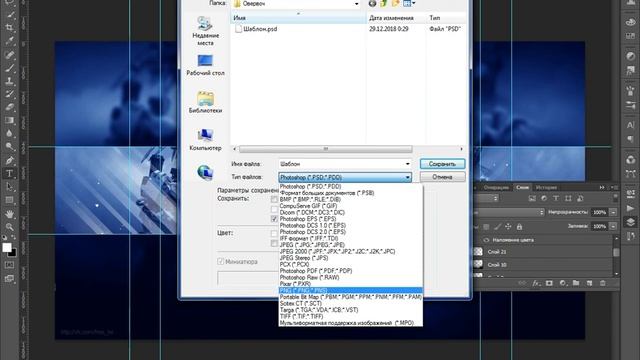The width and height of the screenshot is (640, 360).
Task: Choose BMP (*.BMP;*.RLE;*.DIB) format
Action: click(351, 200)
